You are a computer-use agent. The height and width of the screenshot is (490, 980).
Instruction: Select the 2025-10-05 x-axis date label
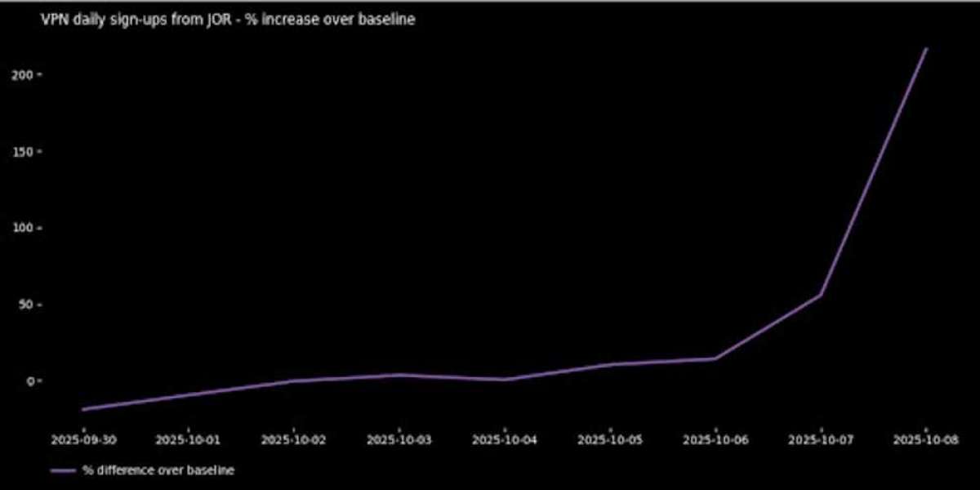(610, 440)
